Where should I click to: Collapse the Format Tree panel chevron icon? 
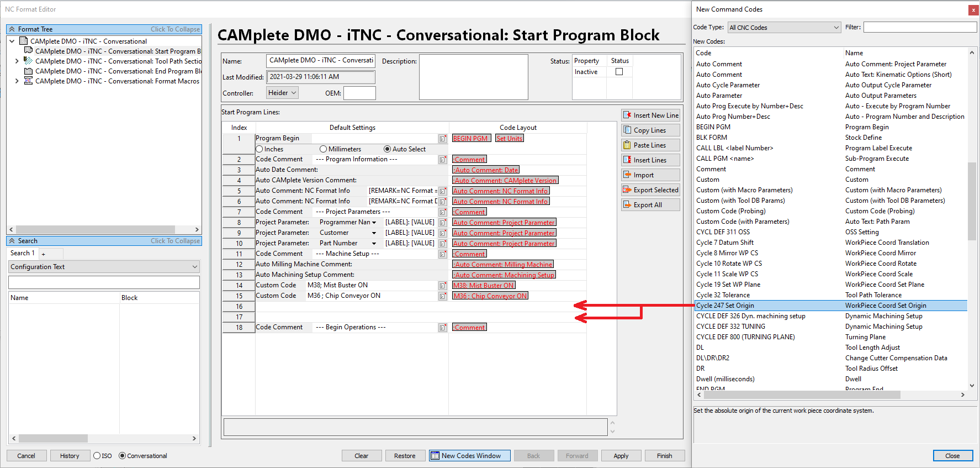pos(12,29)
